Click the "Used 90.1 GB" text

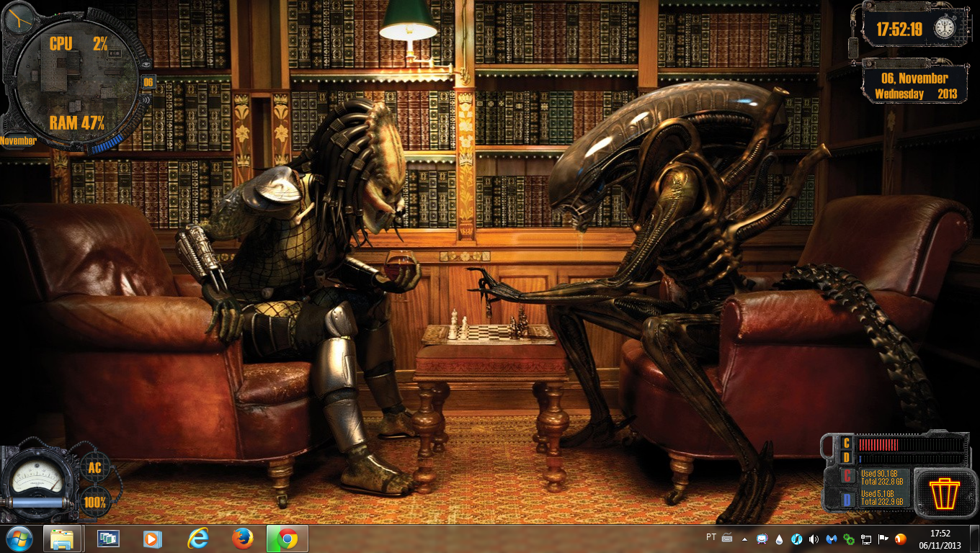pyautogui.click(x=878, y=474)
